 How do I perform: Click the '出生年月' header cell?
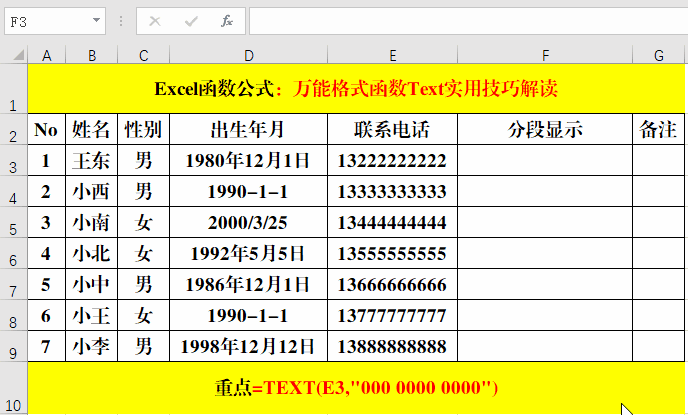(x=248, y=129)
